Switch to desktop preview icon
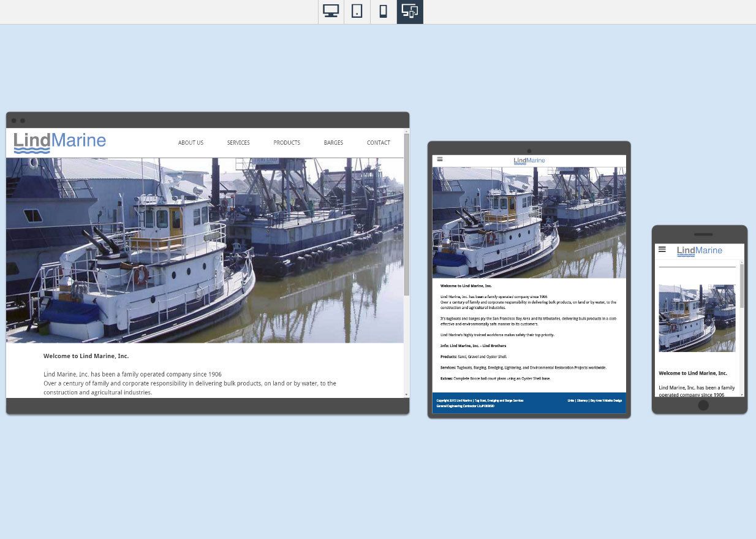Viewport: 756px width, 539px height. (x=331, y=12)
